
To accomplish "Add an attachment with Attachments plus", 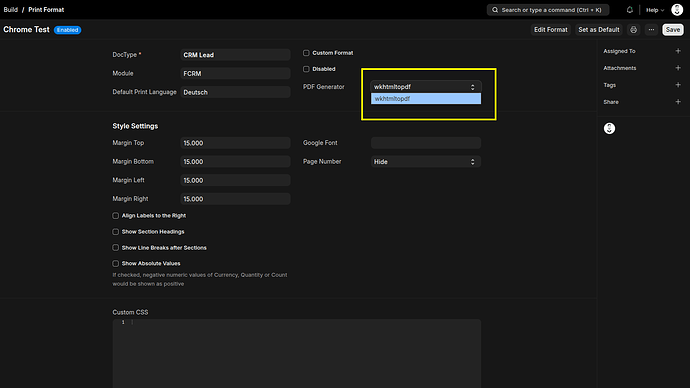I will (x=678, y=68).
